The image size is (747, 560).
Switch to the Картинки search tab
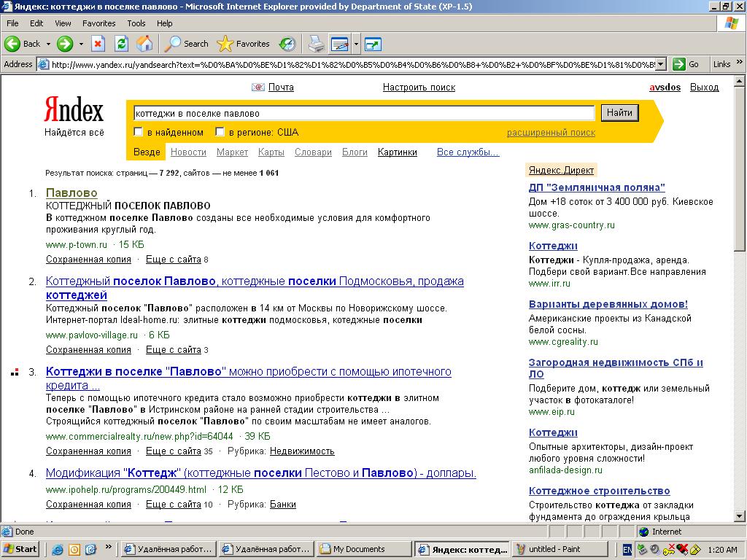coord(397,152)
